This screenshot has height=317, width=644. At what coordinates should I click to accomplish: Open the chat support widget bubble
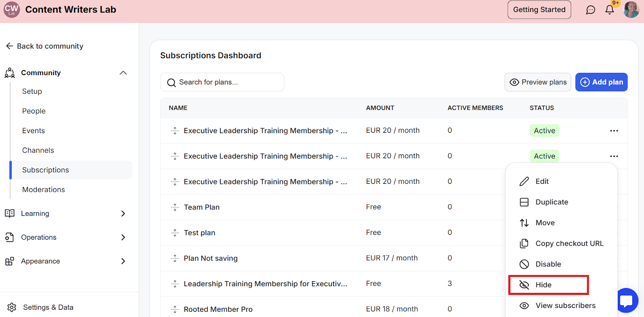coord(627,300)
